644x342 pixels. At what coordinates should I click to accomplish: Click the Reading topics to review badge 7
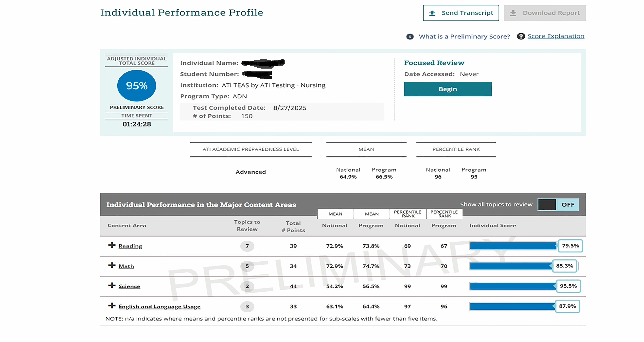(x=247, y=246)
